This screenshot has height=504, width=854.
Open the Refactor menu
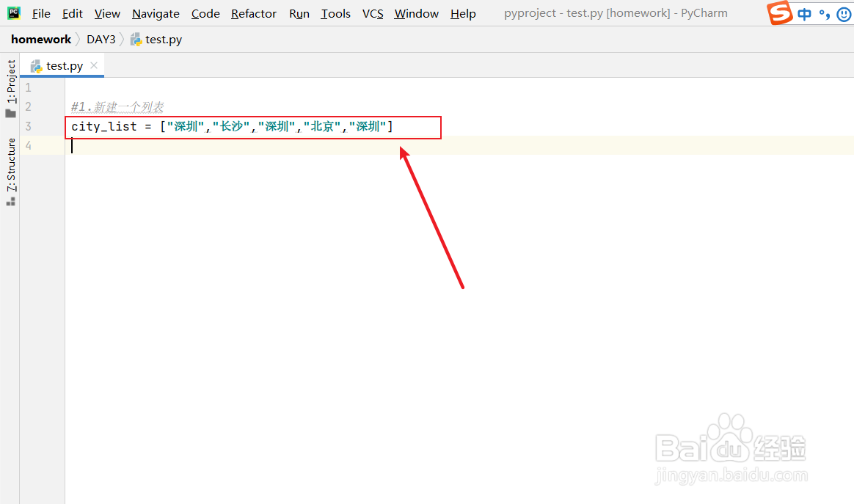click(x=254, y=14)
